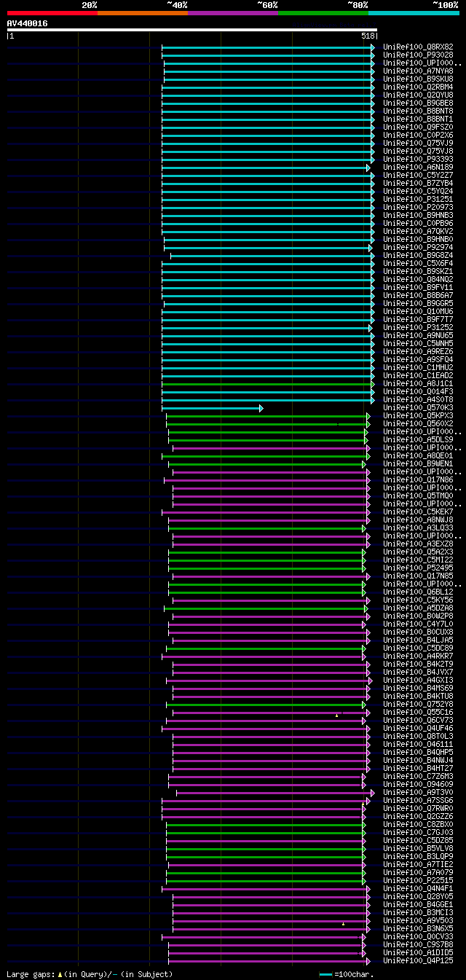Select hit label UniRef100_Q84NQ2
This screenshot has height=980, width=466.
click(418, 279)
